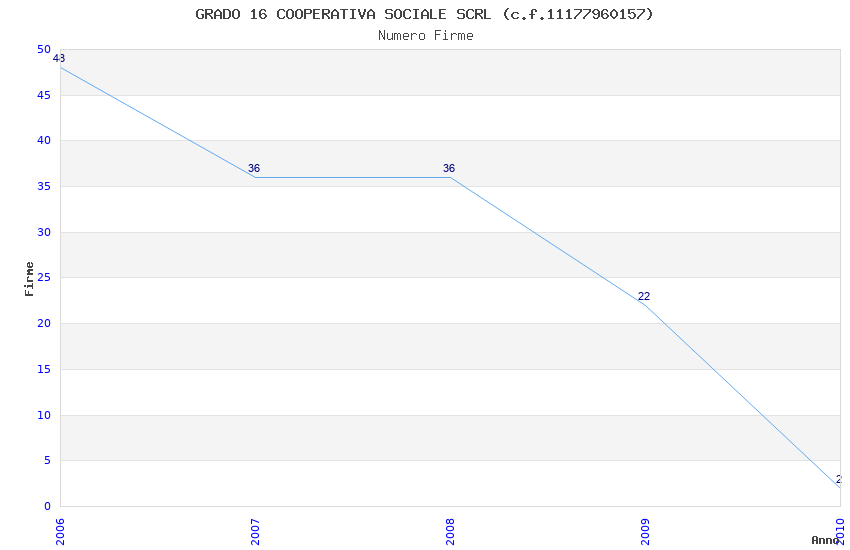The image size is (850, 550).
Task: Click the 2006 x-axis year label
Action: [60, 532]
